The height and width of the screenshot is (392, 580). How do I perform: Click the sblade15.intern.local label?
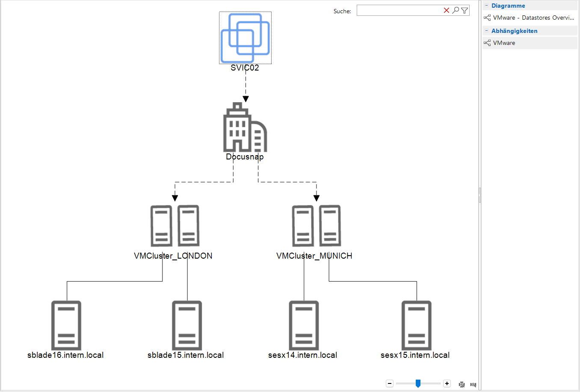click(x=186, y=355)
